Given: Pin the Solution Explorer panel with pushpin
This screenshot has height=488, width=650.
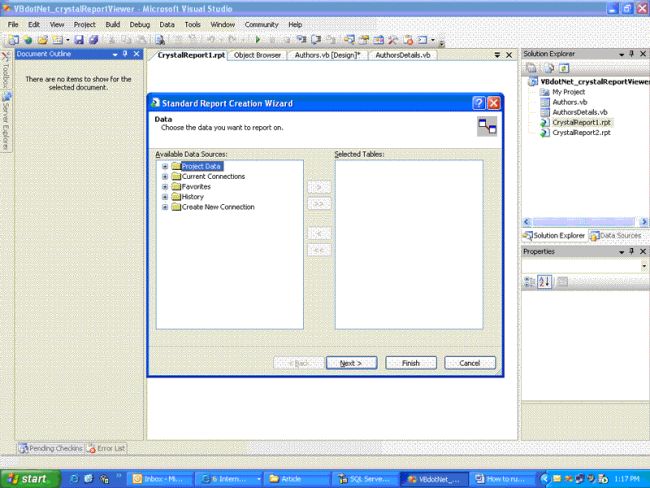Looking at the screenshot, I should [x=632, y=54].
